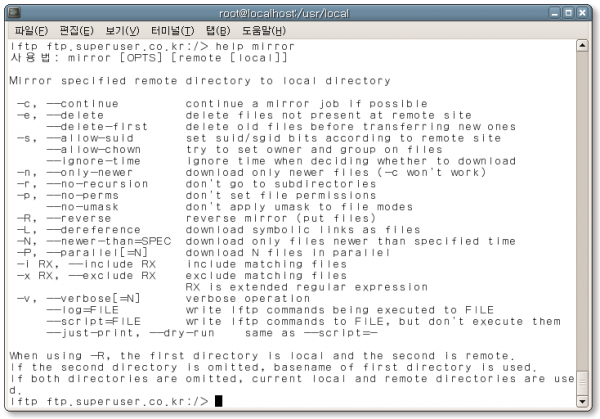Click the '--ignore-time' option text

pyautogui.click(x=94, y=161)
